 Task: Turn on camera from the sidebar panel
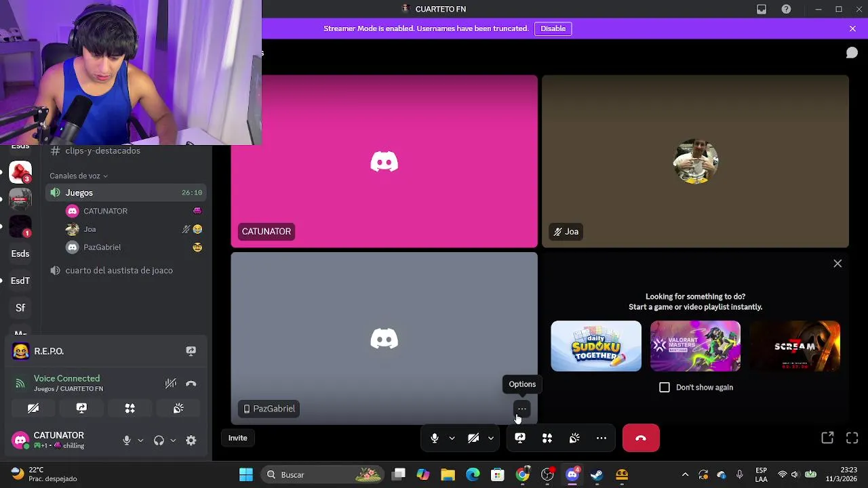pyautogui.click(x=33, y=408)
